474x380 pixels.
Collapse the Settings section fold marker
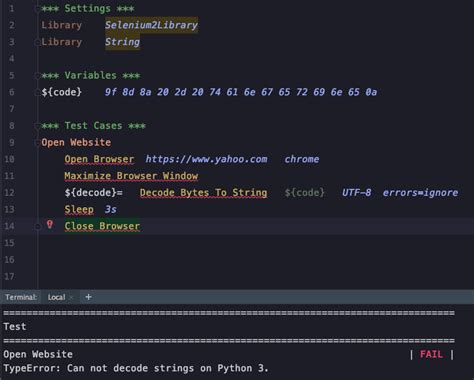(37, 9)
